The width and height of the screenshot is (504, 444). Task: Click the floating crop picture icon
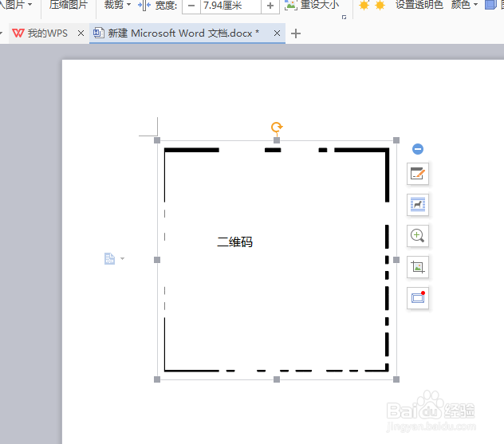coord(418,267)
